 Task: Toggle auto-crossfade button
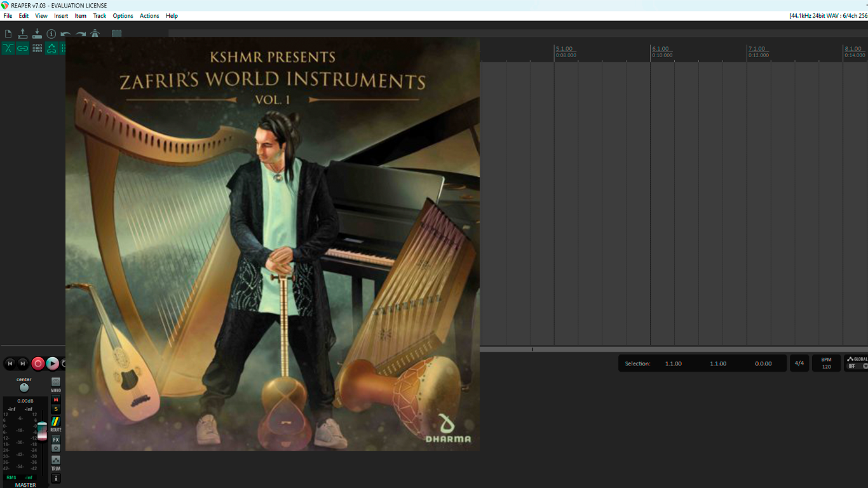[x=8, y=48]
